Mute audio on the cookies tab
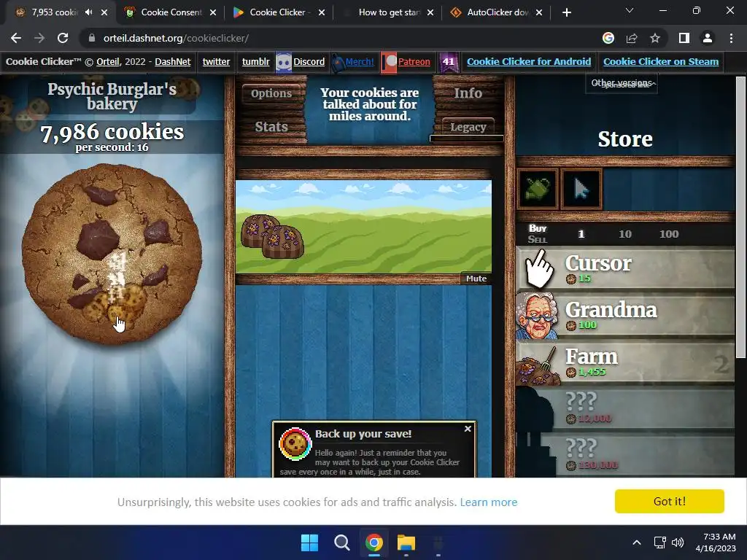 click(x=88, y=12)
